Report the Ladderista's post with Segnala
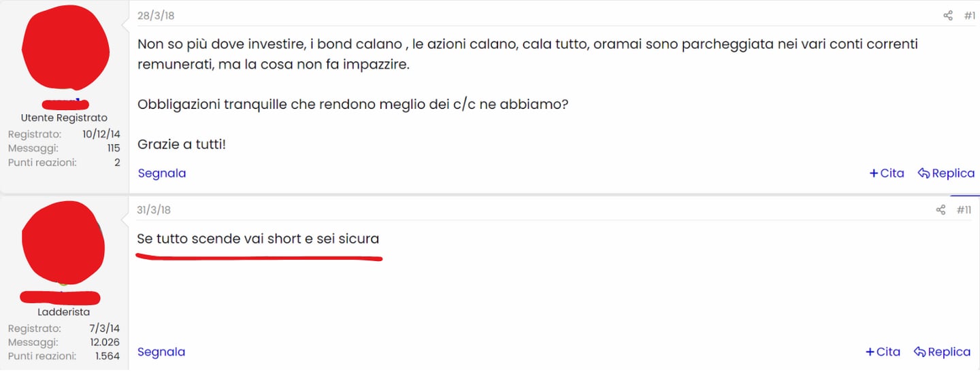The width and height of the screenshot is (980, 378). click(161, 352)
